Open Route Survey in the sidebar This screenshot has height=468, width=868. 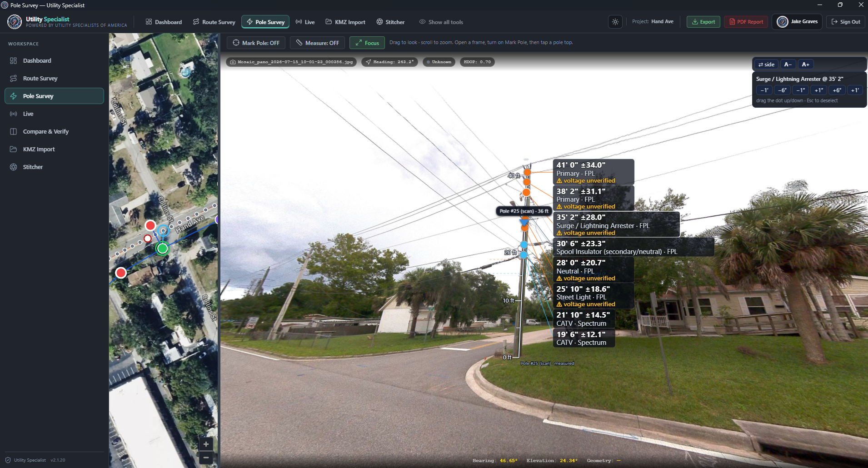(x=54, y=78)
